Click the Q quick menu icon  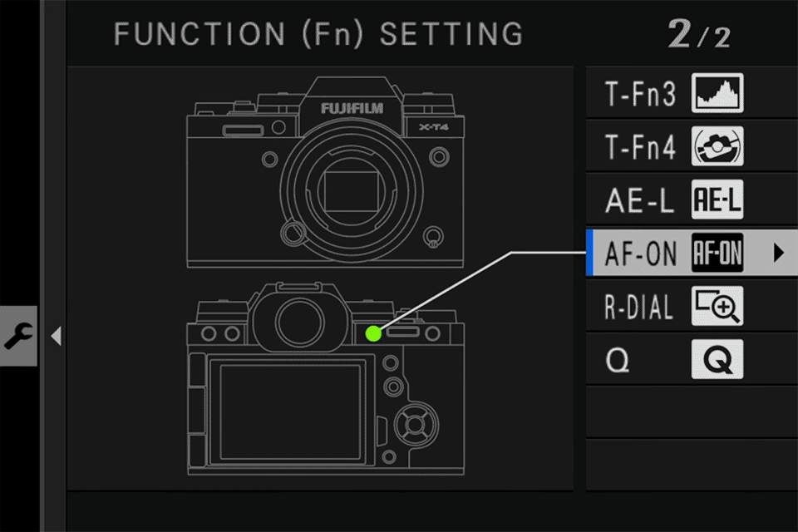coord(717,360)
